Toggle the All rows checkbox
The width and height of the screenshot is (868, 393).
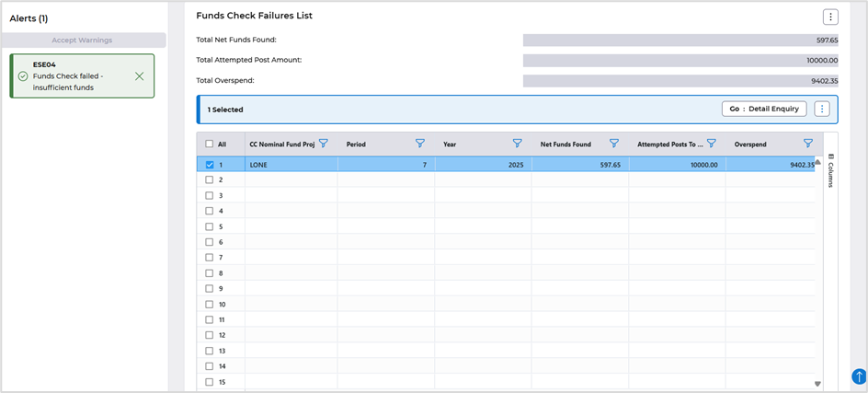click(210, 144)
